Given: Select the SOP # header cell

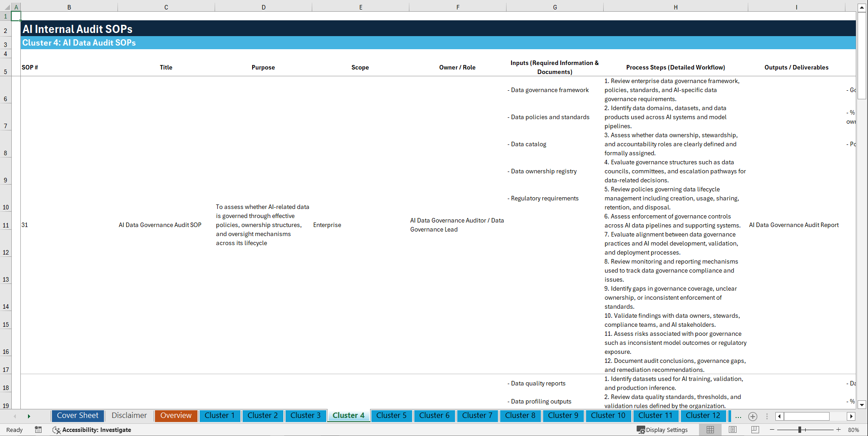Looking at the screenshot, I should [69, 67].
